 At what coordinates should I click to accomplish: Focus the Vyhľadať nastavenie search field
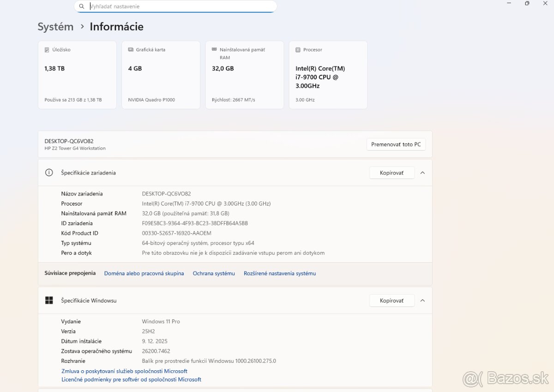pyautogui.click(x=180, y=6)
